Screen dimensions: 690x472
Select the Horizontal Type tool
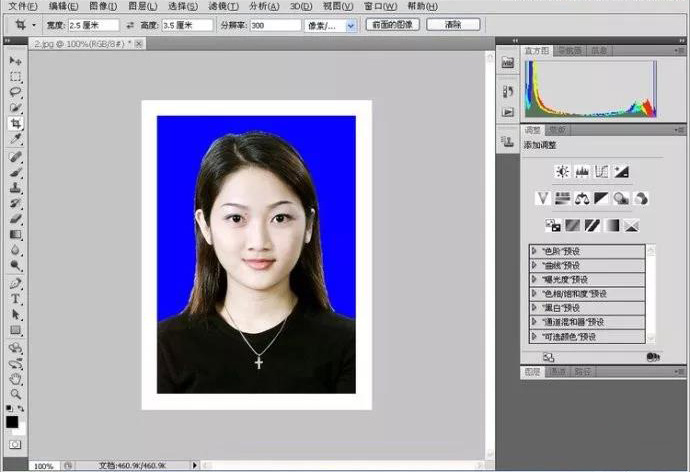click(x=16, y=298)
